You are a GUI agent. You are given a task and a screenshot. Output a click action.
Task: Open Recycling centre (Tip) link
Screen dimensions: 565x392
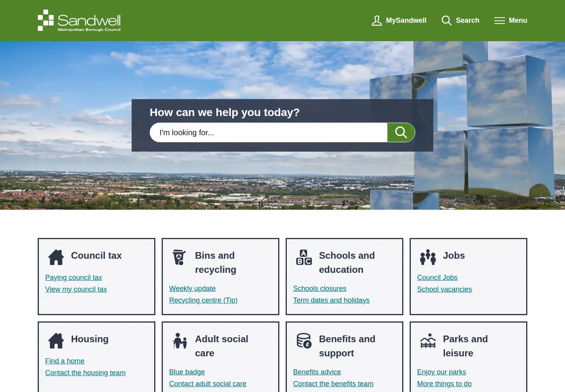[x=203, y=300]
